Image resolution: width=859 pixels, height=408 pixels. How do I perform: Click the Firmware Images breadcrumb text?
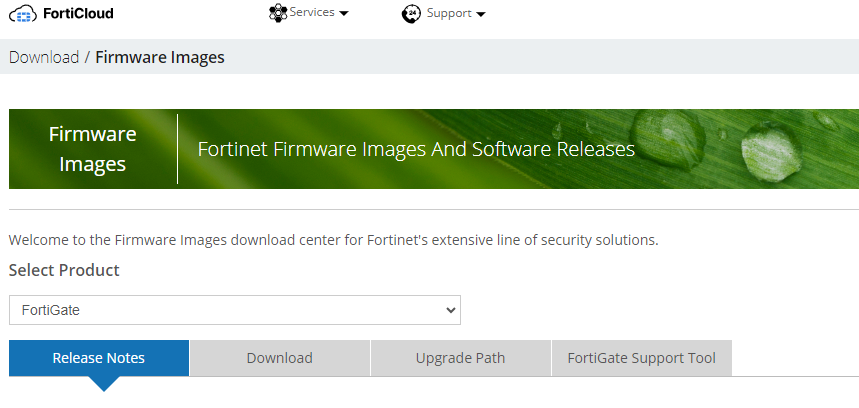click(160, 57)
